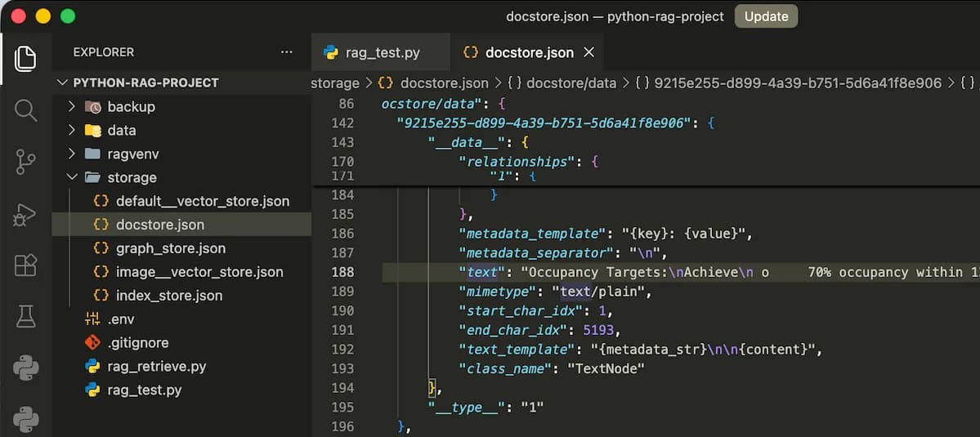This screenshot has width=980, height=437.
Task: Collapse the storage folder
Action: point(71,178)
